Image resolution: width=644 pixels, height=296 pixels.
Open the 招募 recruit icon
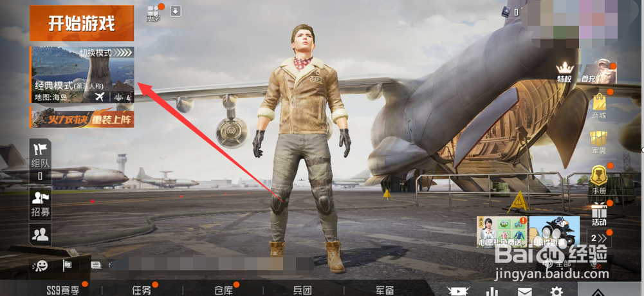click(41, 205)
